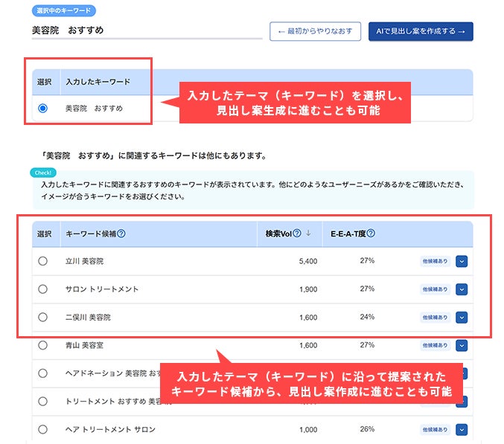This screenshot has width=504, height=444.
Task: Click 他候補あり badge in 立川 美容院 row
Action: click(435, 261)
